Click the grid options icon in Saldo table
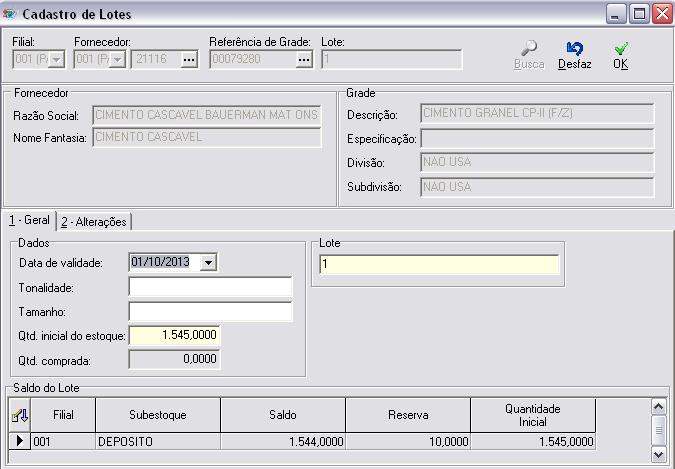Viewport: 675px width, 469px height. pyautogui.click(x=18, y=415)
